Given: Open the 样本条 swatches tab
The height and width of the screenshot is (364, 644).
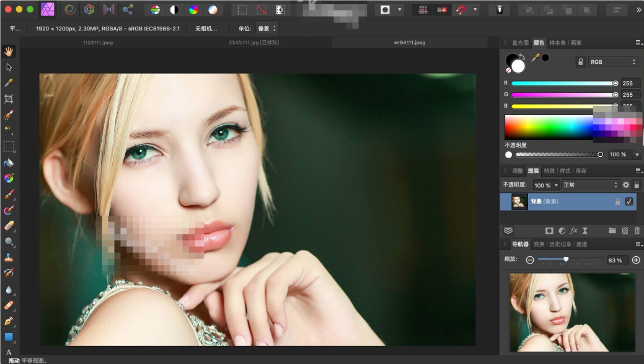Looking at the screenshot, I should (x=557, y=43).
